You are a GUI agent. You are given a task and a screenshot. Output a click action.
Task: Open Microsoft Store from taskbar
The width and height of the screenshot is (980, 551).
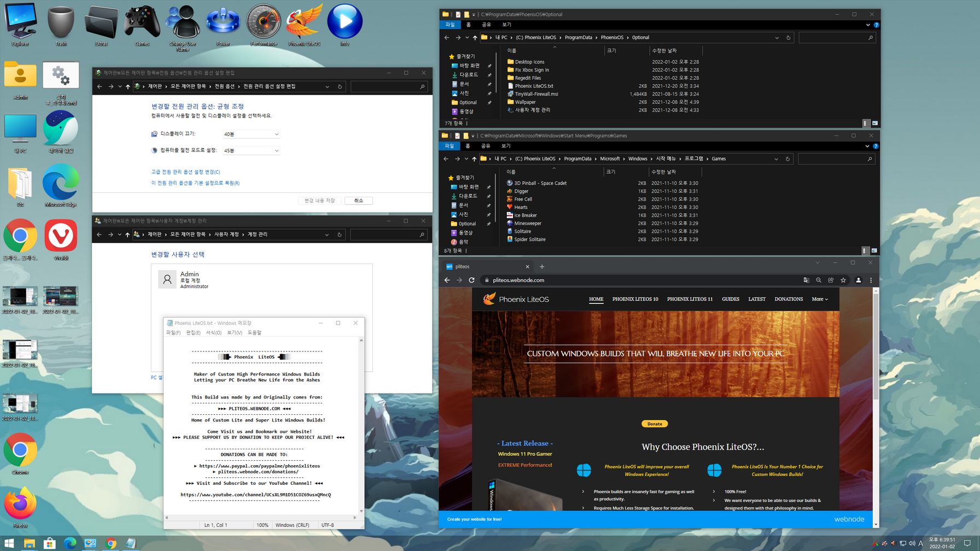(50, 543)
